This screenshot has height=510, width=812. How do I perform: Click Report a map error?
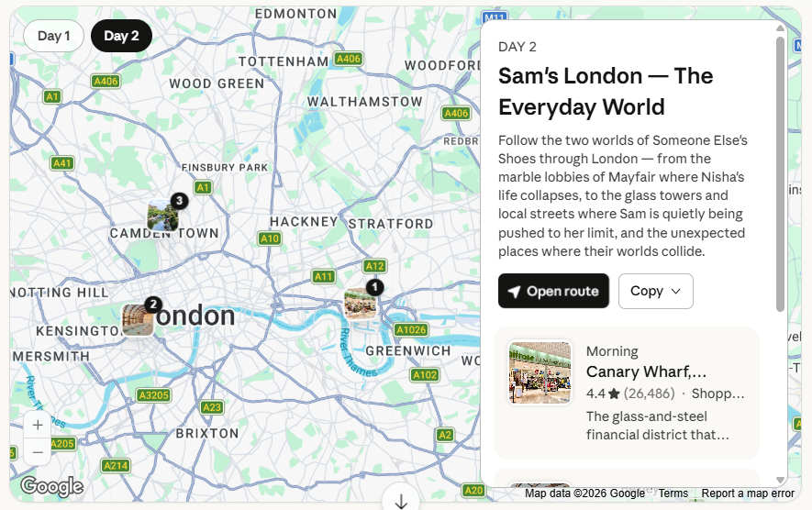click(x=748, y=493)
